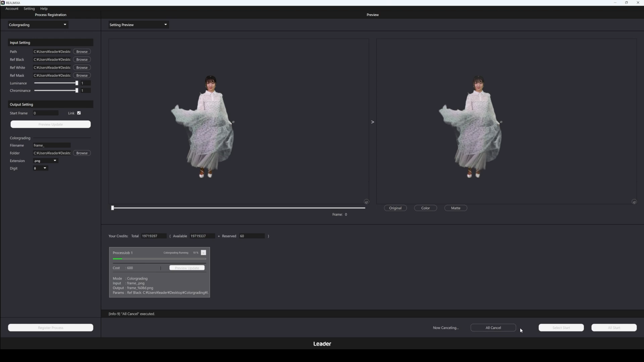Browse for the Ref White file
Image resolution: width=644 pixels, height=362 pixels.
(x=82, y=68)
